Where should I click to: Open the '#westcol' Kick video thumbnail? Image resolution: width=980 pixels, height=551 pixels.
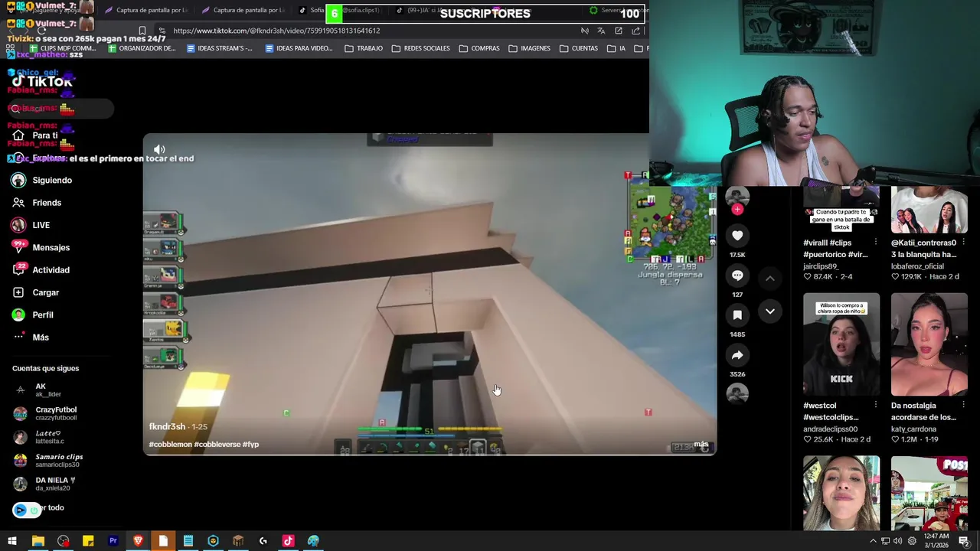pyautogui.click(x=841, y=344)
